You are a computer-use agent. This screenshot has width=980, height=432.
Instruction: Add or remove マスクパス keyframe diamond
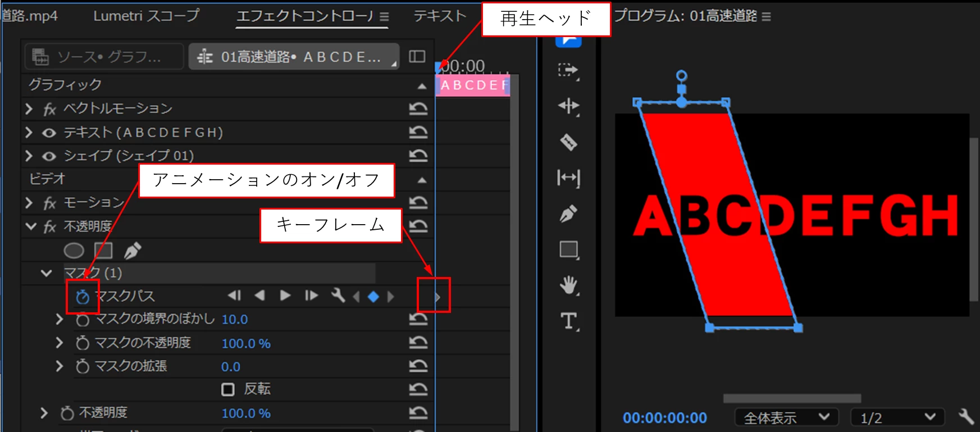373,297
